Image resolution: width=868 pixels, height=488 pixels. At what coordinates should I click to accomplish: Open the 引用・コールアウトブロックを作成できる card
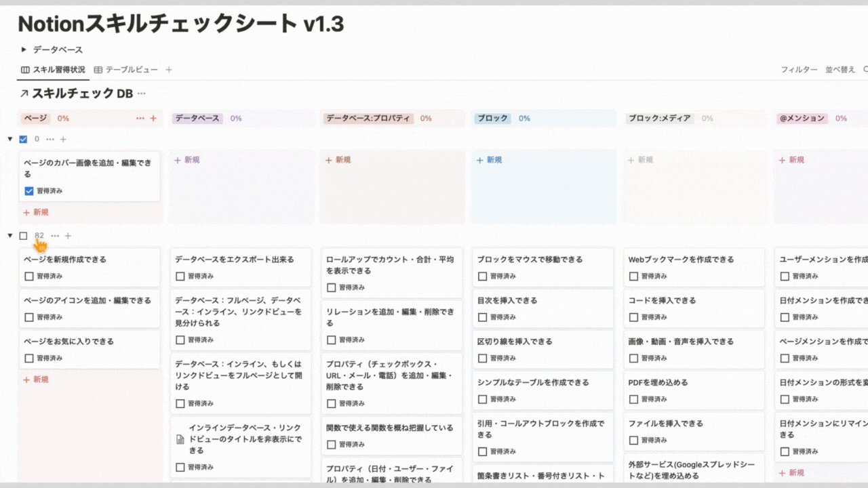[543, 436]
